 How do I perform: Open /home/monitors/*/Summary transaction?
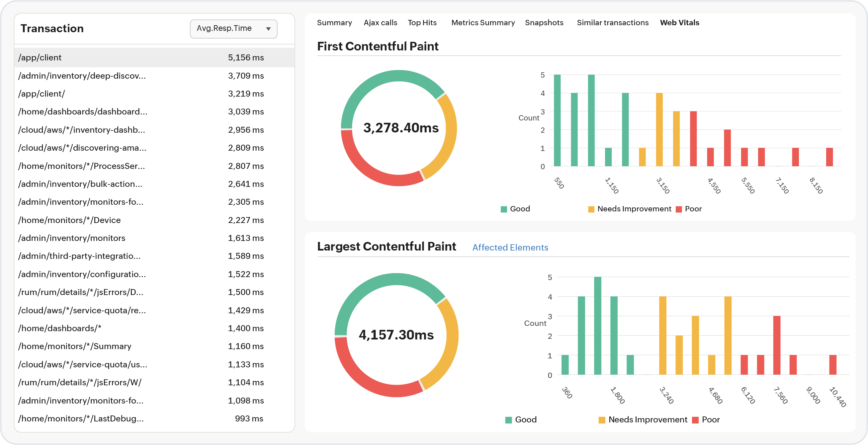[154, 346]
